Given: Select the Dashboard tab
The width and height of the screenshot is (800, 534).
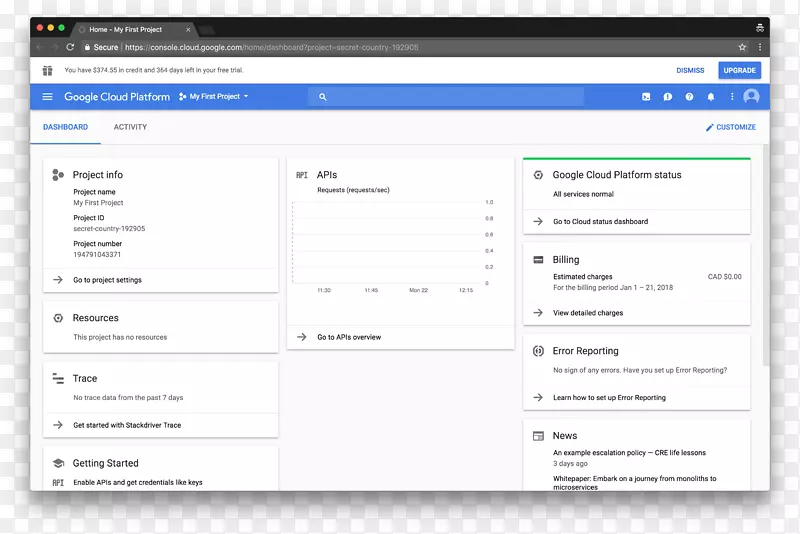Looking at the screenshot, I should (x=65, y=127).
